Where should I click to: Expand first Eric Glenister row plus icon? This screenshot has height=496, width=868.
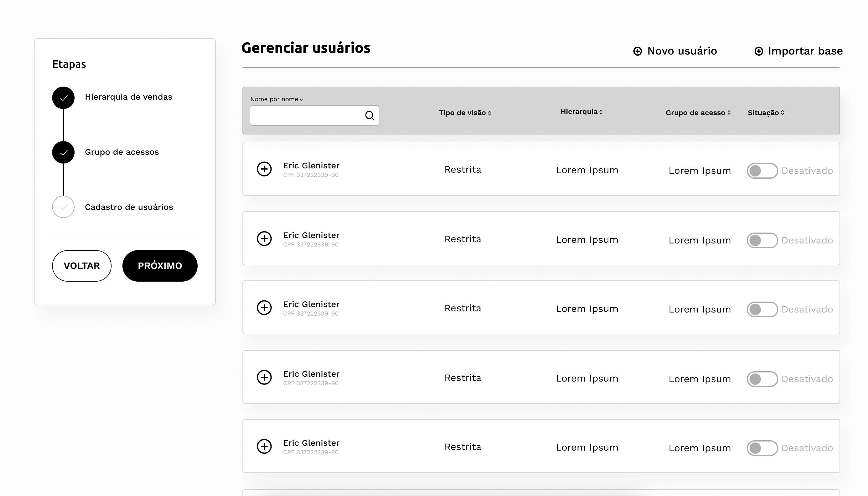point(264,169)
